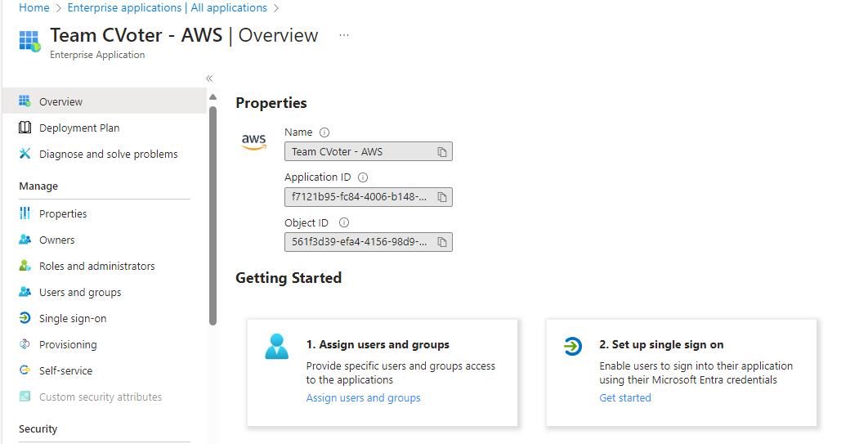Open the more options ellipsis next to Overview title
The width and height of the screenshot is (868, 444).
point(344,35)
